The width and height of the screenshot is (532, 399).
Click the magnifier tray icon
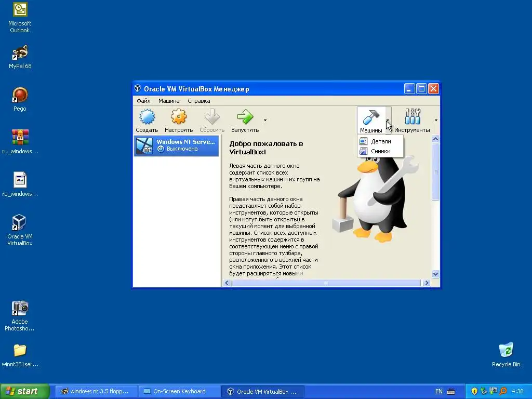coord(503,391)
